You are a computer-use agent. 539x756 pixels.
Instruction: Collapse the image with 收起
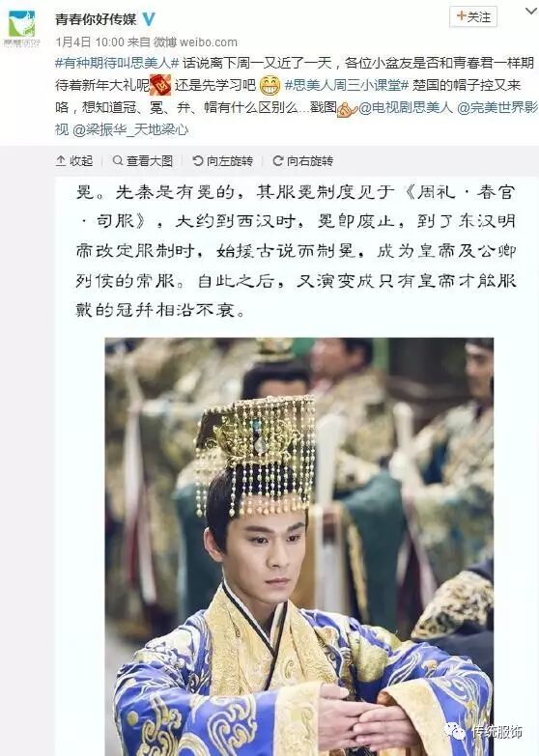pos(73,160)
